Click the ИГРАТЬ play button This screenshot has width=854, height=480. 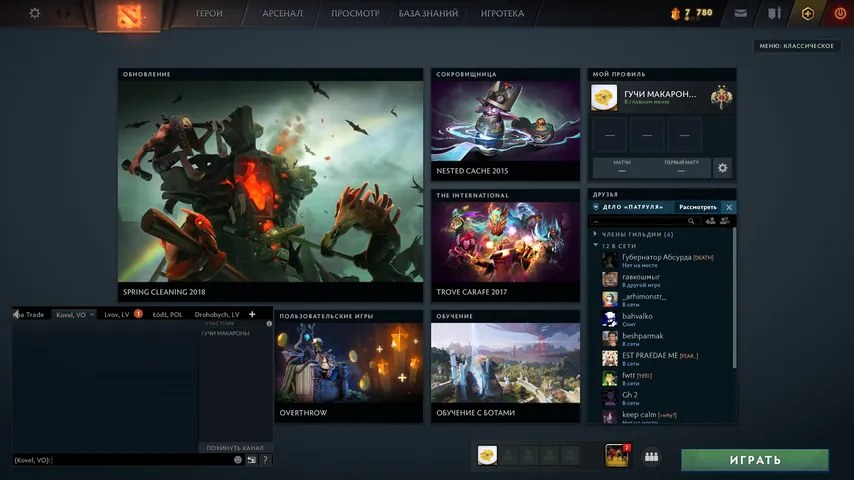[x=755, y=460]
